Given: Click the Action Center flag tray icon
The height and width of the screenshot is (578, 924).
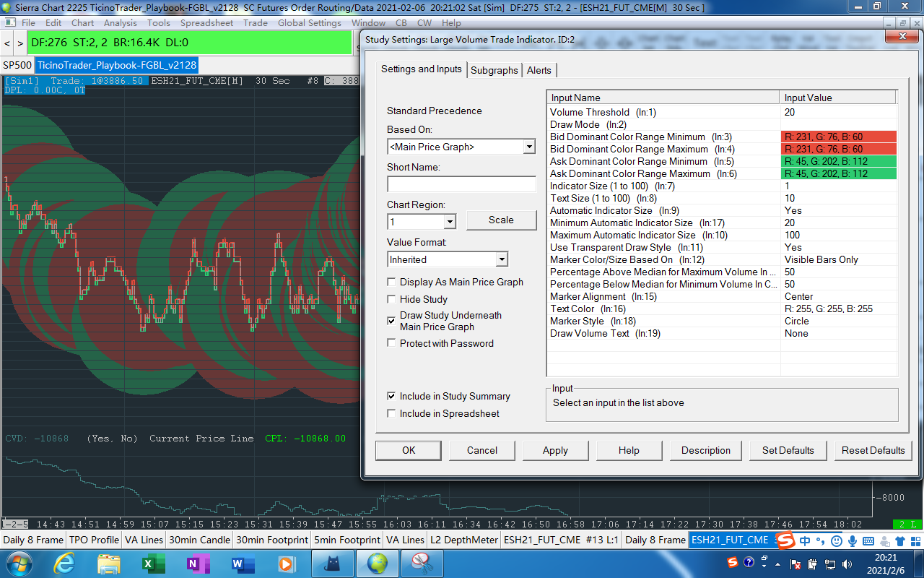Looking at the screenshot, I should tap(796, 563).
